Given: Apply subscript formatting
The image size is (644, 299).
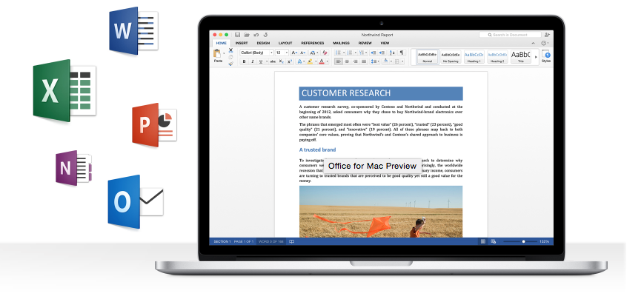Looking at the screenshot, I should [x=282, y=61].
